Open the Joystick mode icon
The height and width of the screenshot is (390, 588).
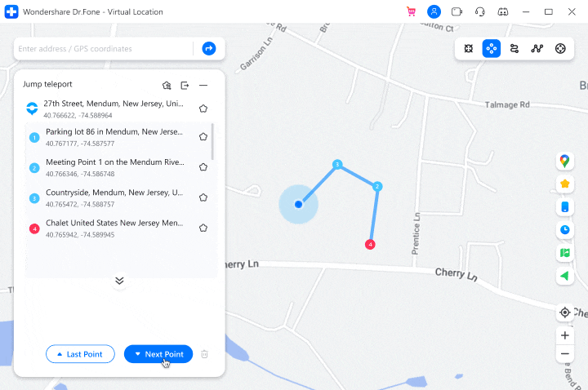(560, 49)
